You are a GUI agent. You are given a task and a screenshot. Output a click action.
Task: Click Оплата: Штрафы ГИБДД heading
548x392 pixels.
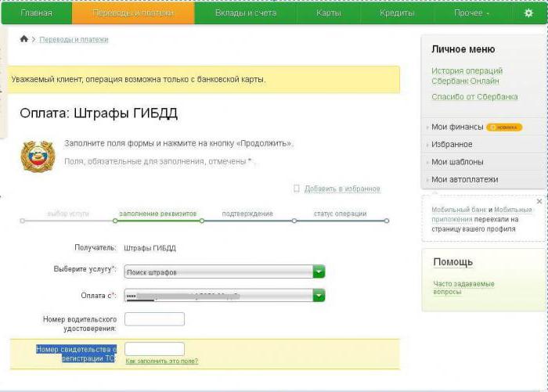(99, 113)
